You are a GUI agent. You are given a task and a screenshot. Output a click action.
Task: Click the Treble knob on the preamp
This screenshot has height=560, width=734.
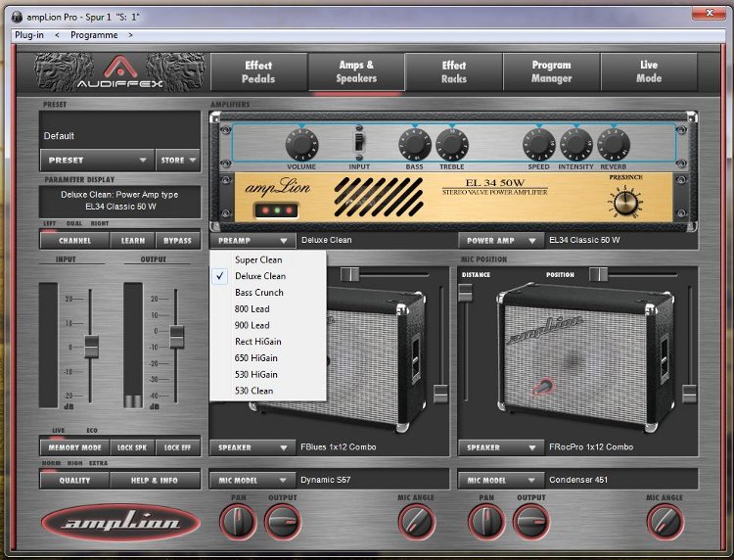click(x=452, y=145)
